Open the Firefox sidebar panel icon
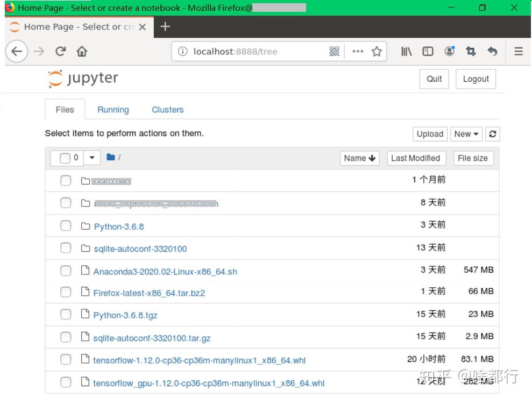Image resolution: width=532 pixels, height=398 pixels. tap(427, 51)
